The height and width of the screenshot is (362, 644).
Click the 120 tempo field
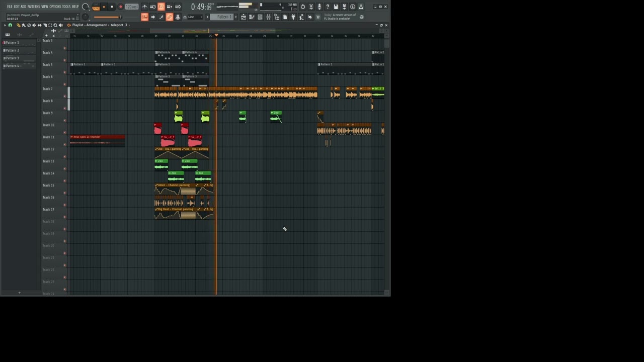point(131,7)
